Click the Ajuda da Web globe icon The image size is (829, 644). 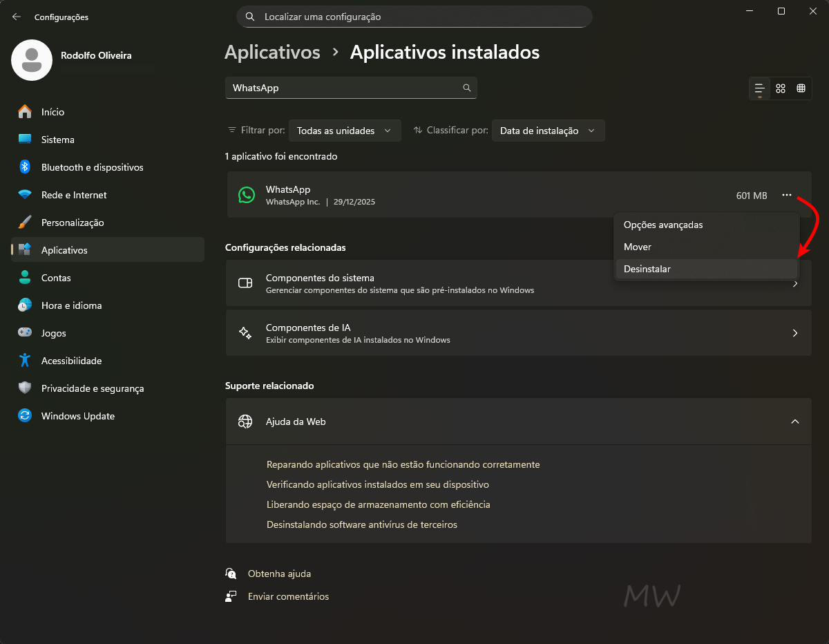[x=245, y=422]
